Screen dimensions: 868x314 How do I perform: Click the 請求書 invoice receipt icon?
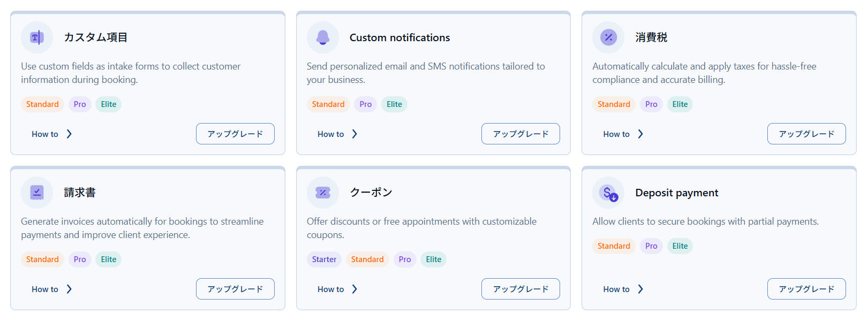click(x=37, y=193)
